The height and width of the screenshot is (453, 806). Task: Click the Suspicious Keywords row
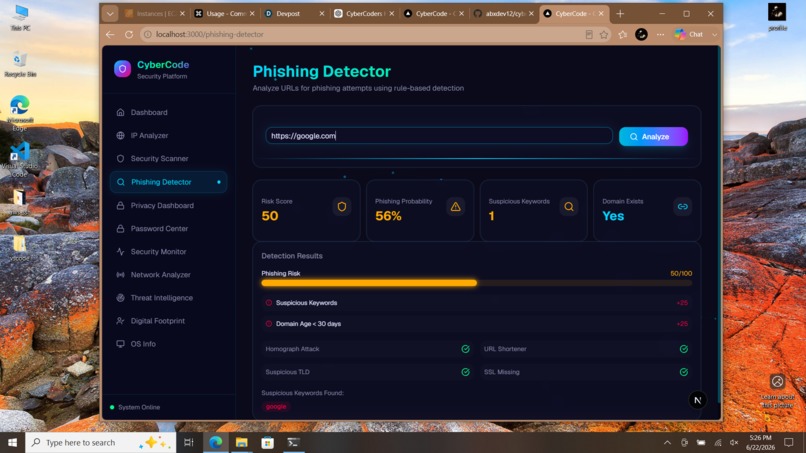pos(477,303)
